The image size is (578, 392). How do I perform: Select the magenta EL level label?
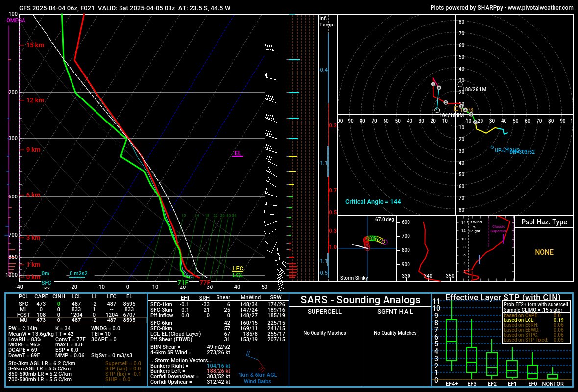pos(238,153)
